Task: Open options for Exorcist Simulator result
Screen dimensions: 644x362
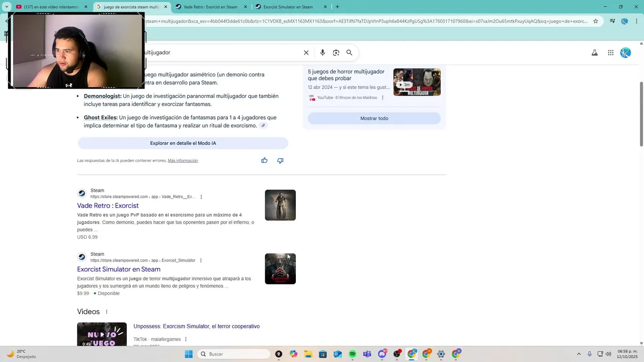Action: [x=201, y=260]
